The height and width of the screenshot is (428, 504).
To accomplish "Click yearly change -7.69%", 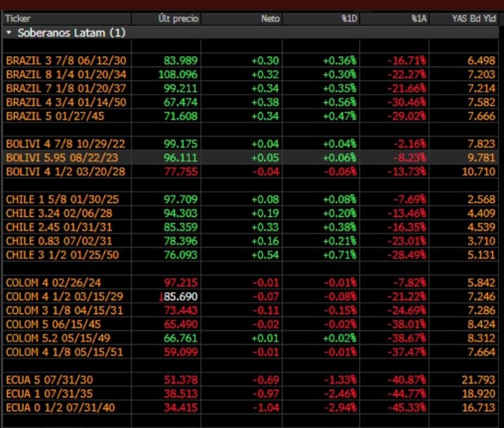I will click(x=409, y=199).
